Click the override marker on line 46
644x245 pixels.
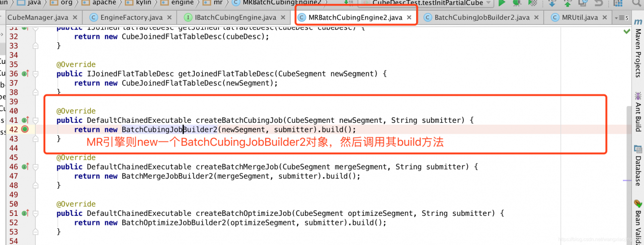pos(25,167)
